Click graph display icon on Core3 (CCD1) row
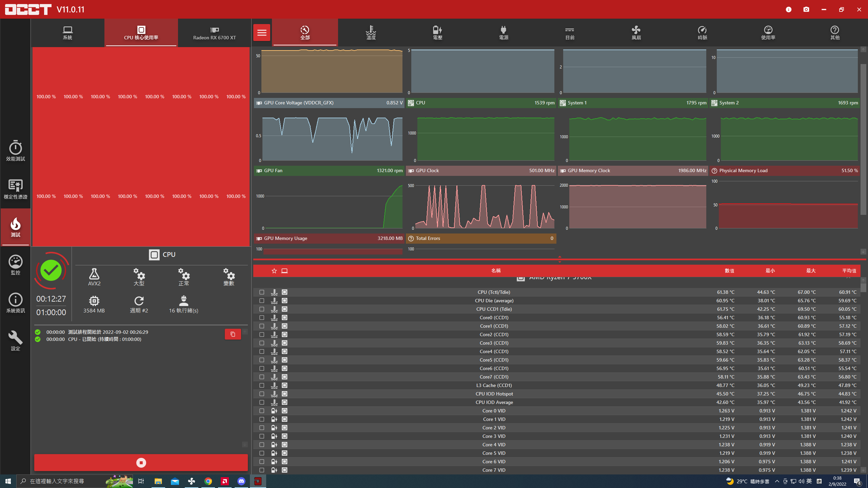 click(284, 343)
